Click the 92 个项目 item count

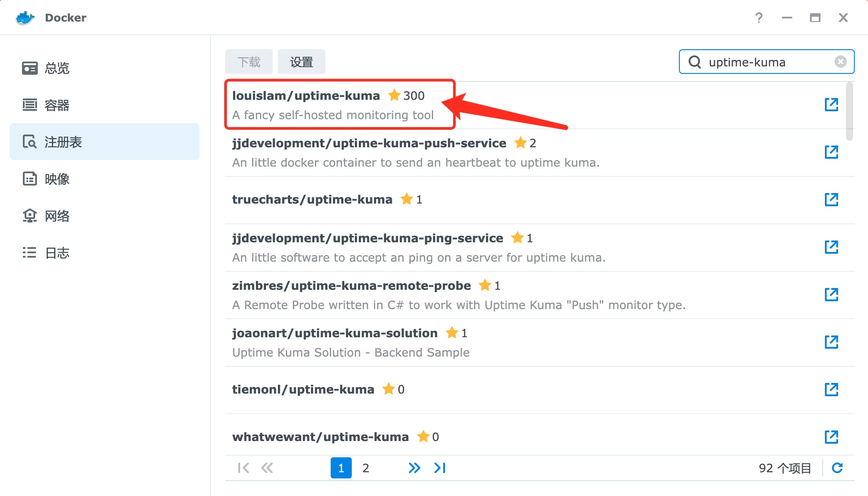tap(785, 468)
